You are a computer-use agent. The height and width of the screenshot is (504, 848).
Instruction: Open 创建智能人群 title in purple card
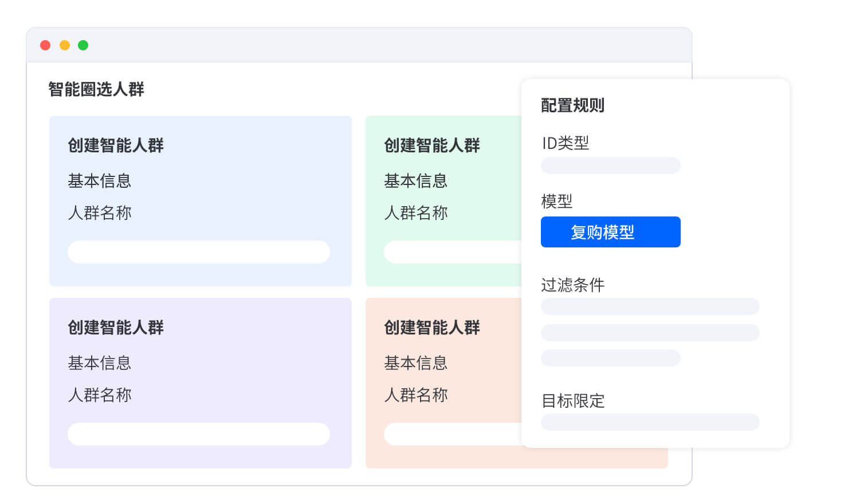tap(116, 328)
